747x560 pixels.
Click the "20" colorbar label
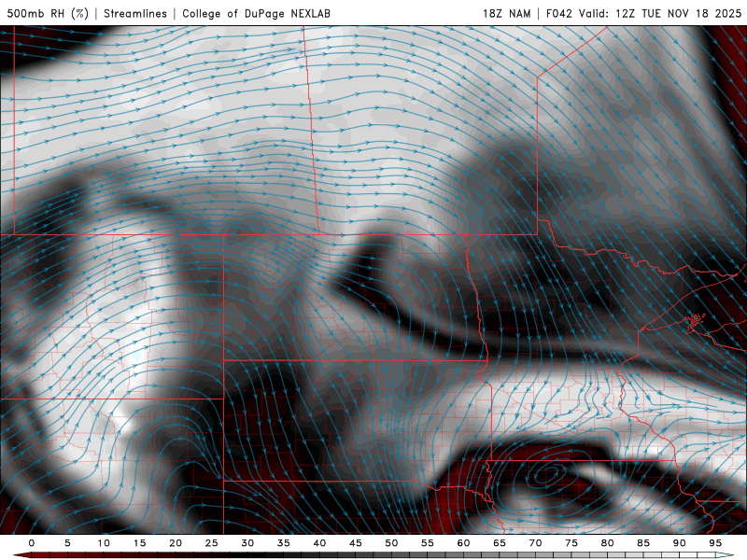[x=176, y=543]
